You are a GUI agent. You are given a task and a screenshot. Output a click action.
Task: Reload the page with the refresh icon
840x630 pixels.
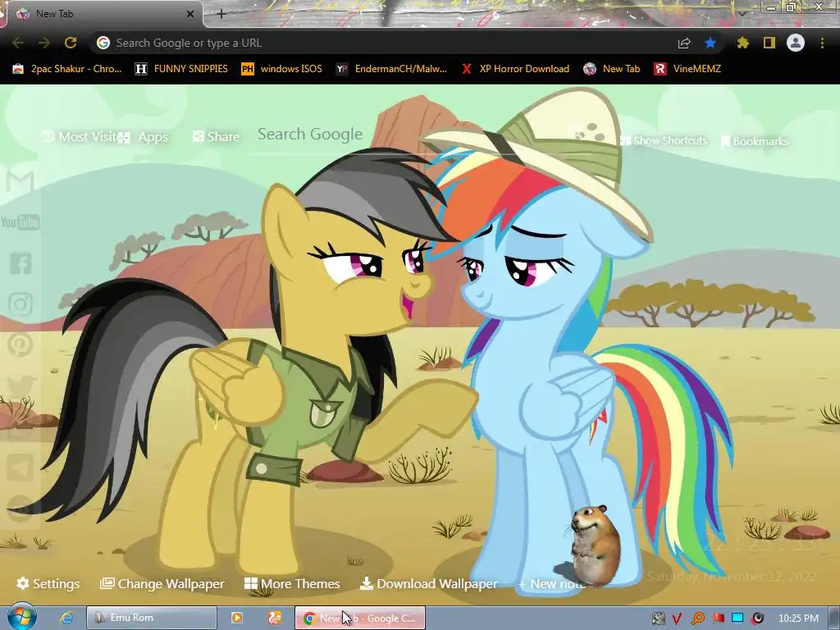71,43
